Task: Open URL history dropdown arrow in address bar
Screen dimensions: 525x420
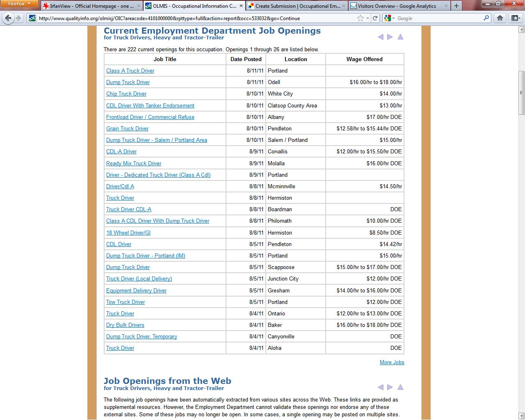Action: point(368,18)
